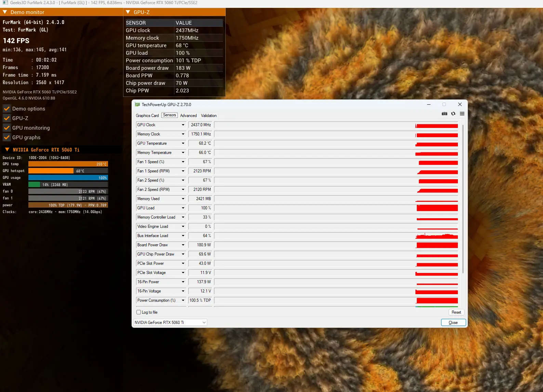Open the GPU Chip Power Draw dropdown
The height and width of the screenshot is (392, 543).
[x=183, y=254]
